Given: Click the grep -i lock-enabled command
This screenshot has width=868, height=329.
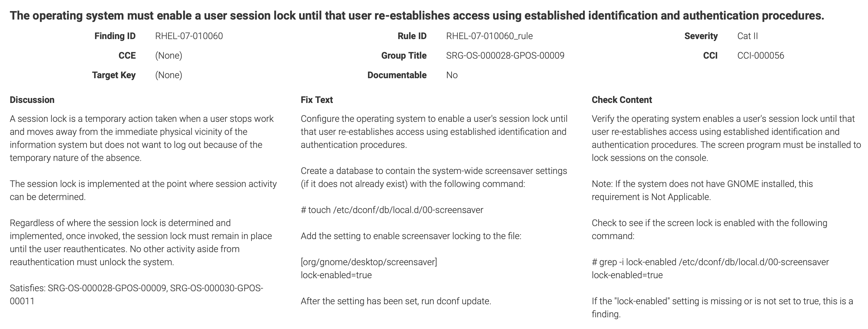Looking at the screenshot, I should [x=710, y=262].
